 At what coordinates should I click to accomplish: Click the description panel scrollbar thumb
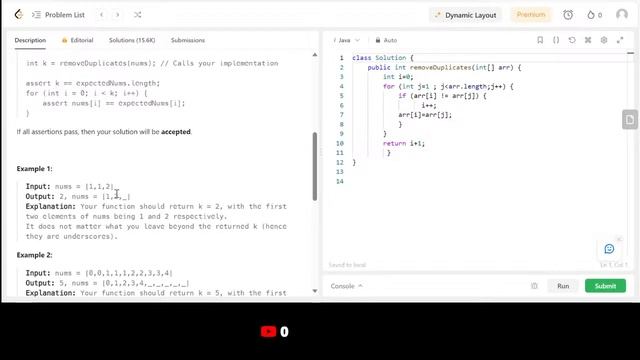pos(315,166)
